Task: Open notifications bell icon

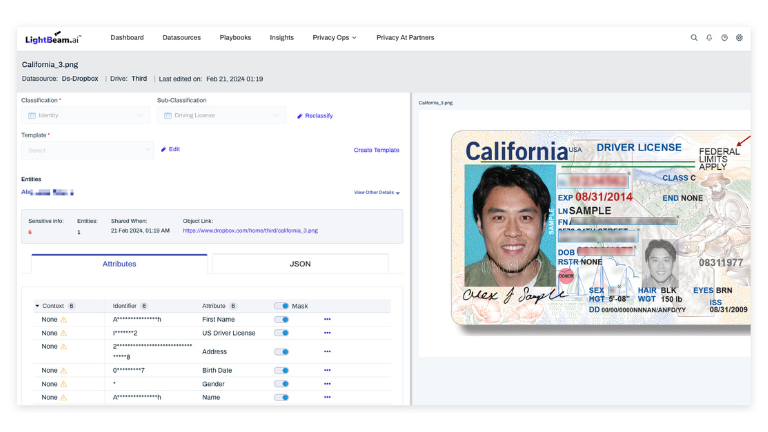Action: (709, 38)
